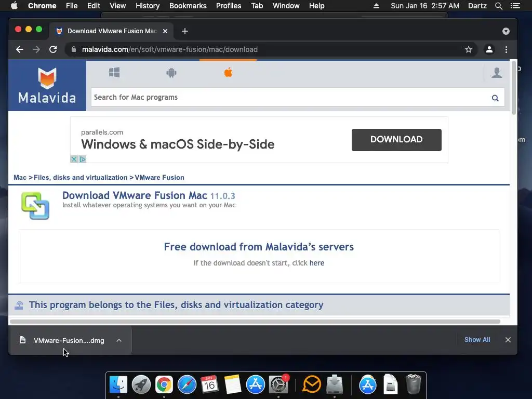Open the Chrome menu in menu bar

click(42, 6)
